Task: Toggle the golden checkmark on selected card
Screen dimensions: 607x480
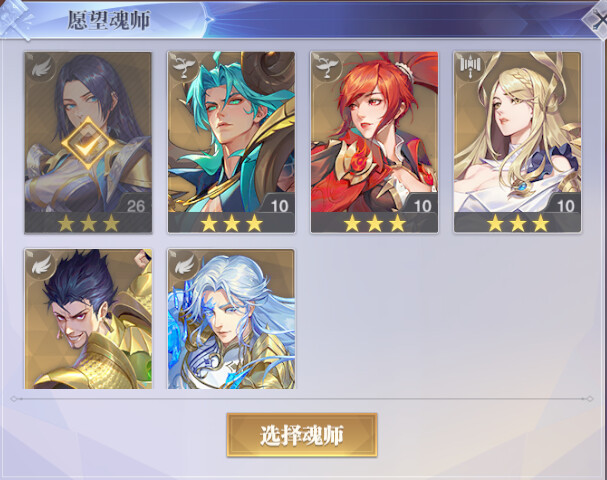Action: pyautogui.click(x=88, y=143)
